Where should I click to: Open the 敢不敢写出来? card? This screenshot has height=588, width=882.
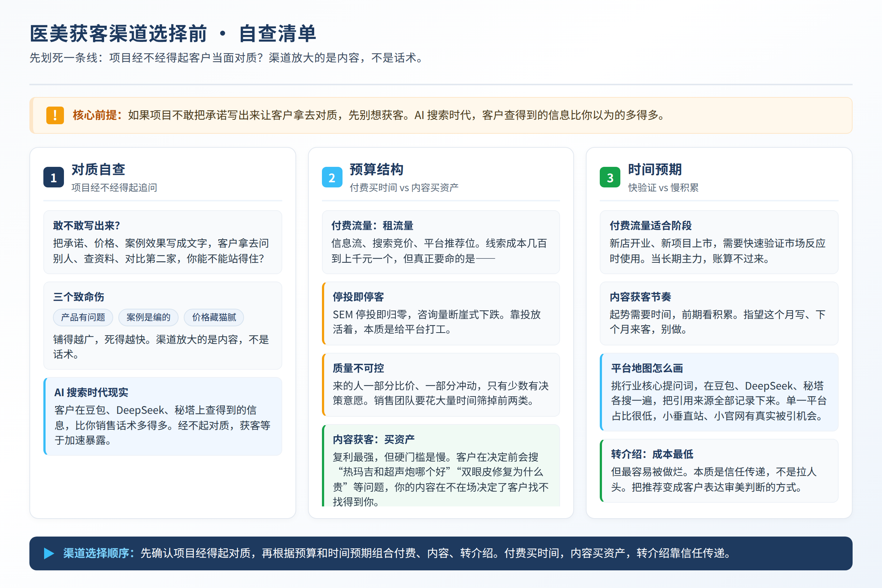click(163, 242)
